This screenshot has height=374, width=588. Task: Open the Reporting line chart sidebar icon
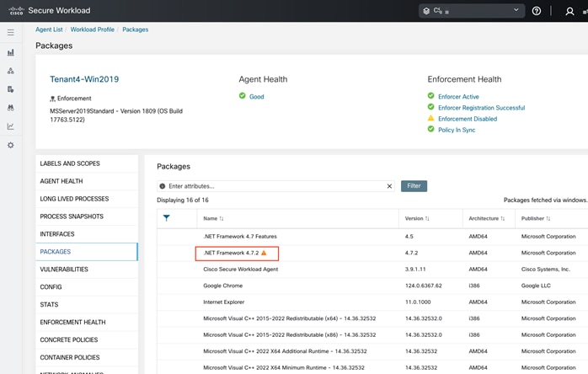coord(10,126)
